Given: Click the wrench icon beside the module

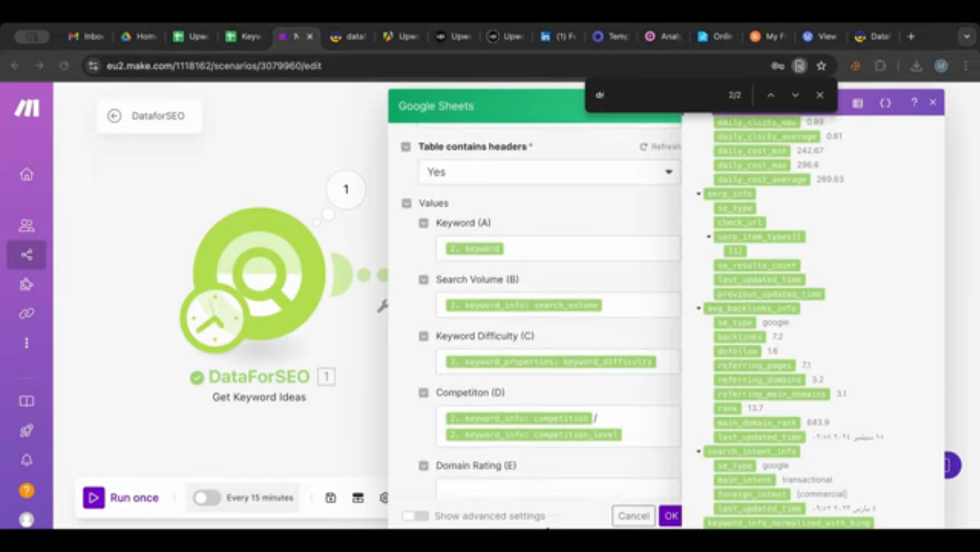Looking at the screenshot, I should (382, 306).
